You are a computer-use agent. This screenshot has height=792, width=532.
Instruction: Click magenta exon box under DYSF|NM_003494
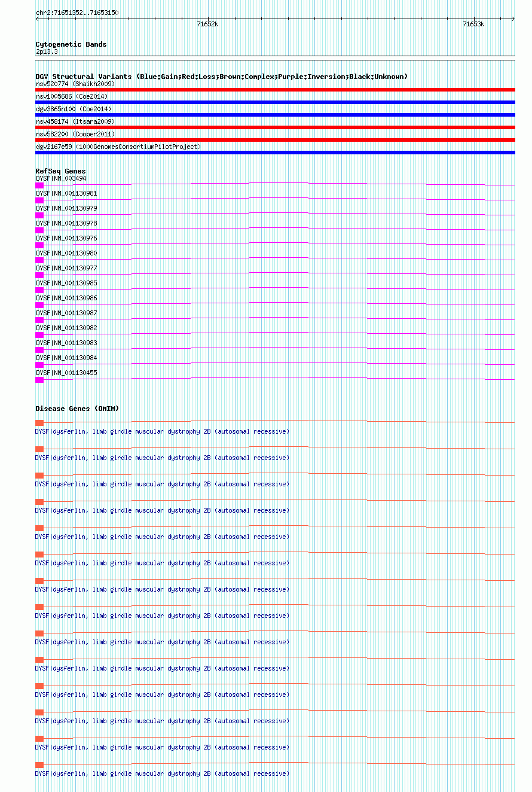point(39,185)
